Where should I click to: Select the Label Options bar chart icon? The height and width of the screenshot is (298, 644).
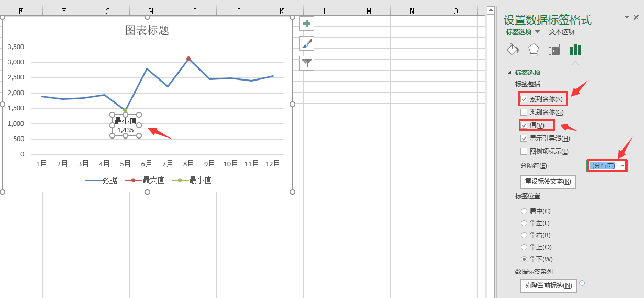pos(575,50)
